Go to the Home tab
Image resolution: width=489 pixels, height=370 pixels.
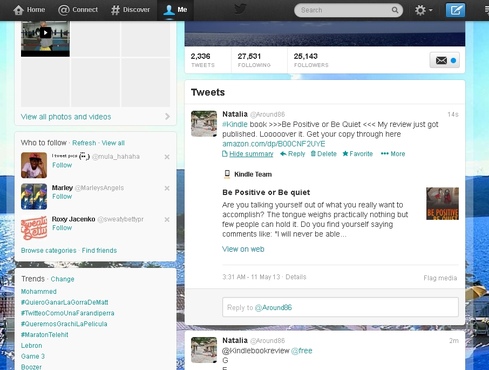point(29,10)
